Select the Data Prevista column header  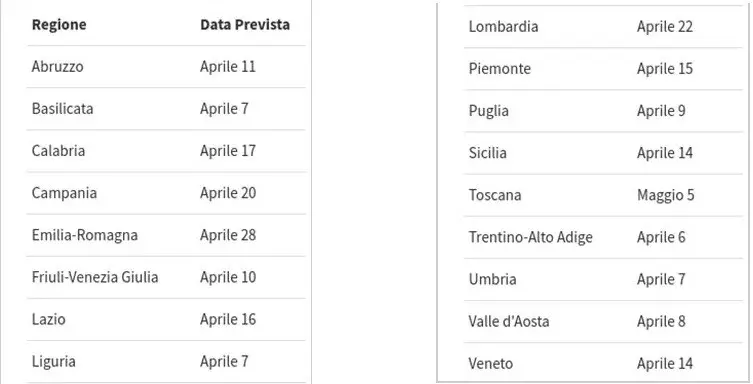pos(245,24)
